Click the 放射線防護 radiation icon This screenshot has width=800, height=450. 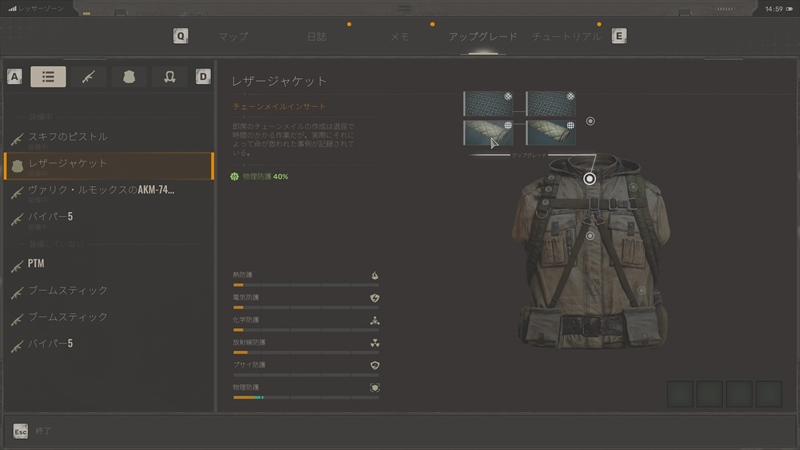click(x=374, y=343)
